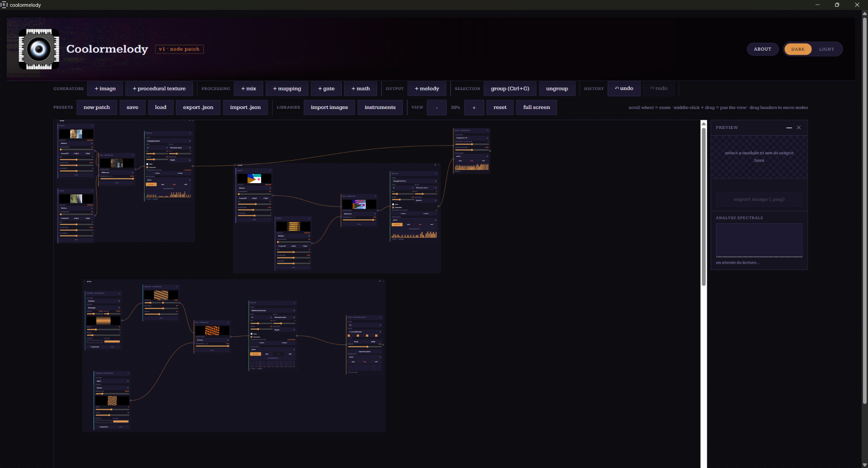Close the Melody node in the top-left group
Viewport: 868px width, 468px height.
pos(190,133)
